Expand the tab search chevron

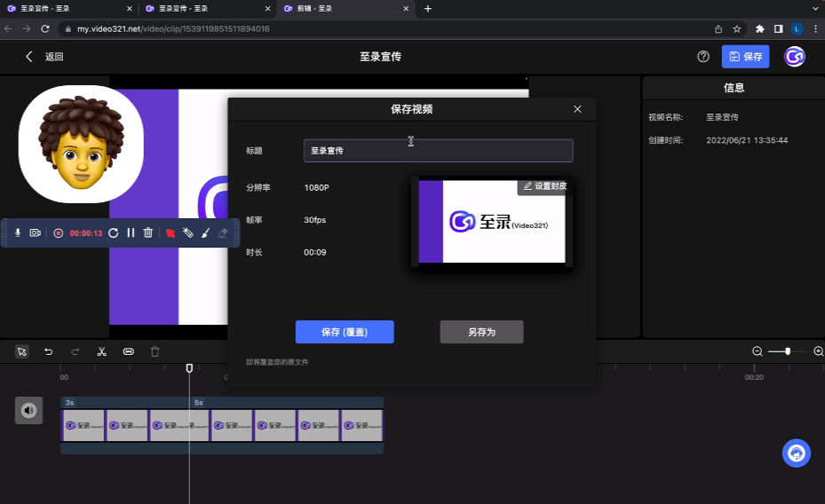(815, 8)
